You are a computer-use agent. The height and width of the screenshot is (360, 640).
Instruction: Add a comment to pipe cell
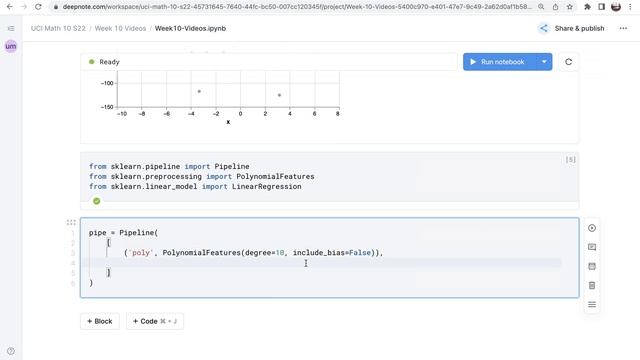592,247
